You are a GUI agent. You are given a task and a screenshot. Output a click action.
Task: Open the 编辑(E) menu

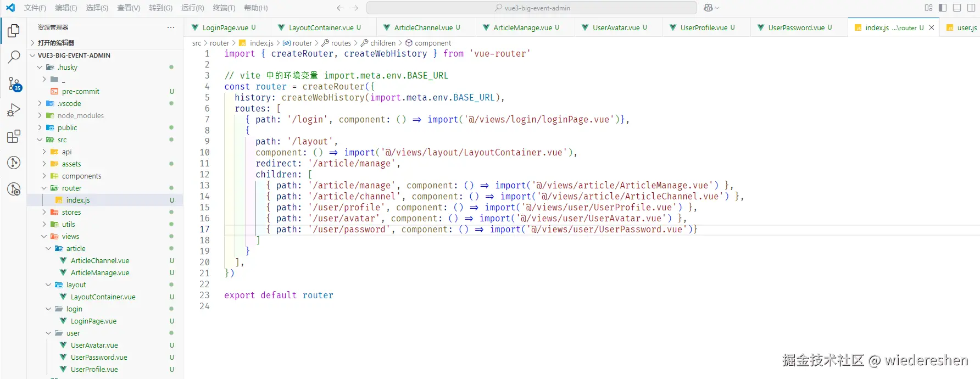[x=66, y=8]
